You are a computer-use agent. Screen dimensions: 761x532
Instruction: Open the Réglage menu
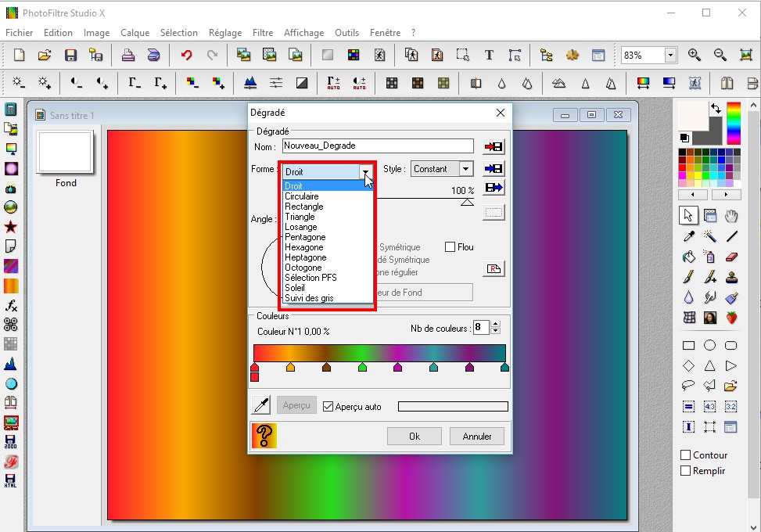pos(225,33)
